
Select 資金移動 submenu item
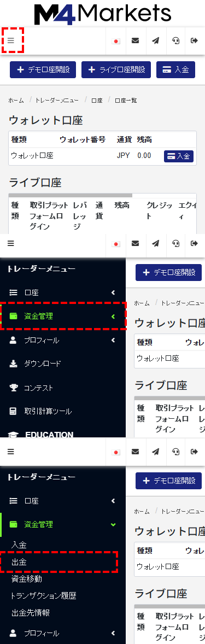27,579
